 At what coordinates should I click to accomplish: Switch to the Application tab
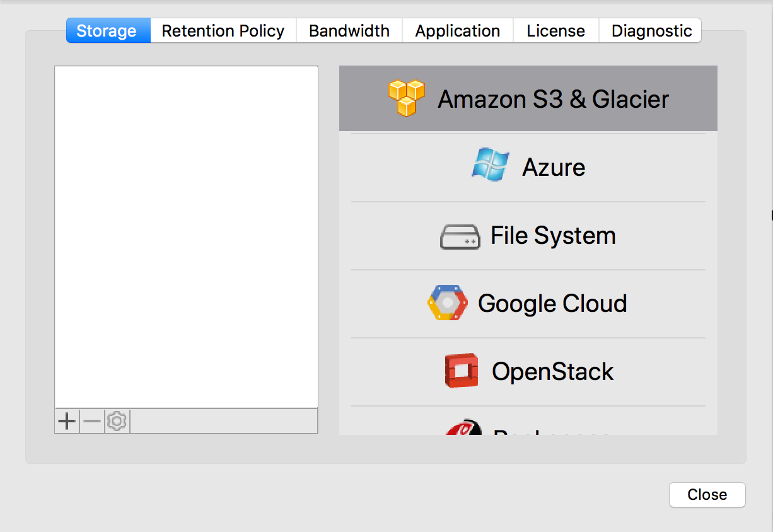tap(458, 31)
